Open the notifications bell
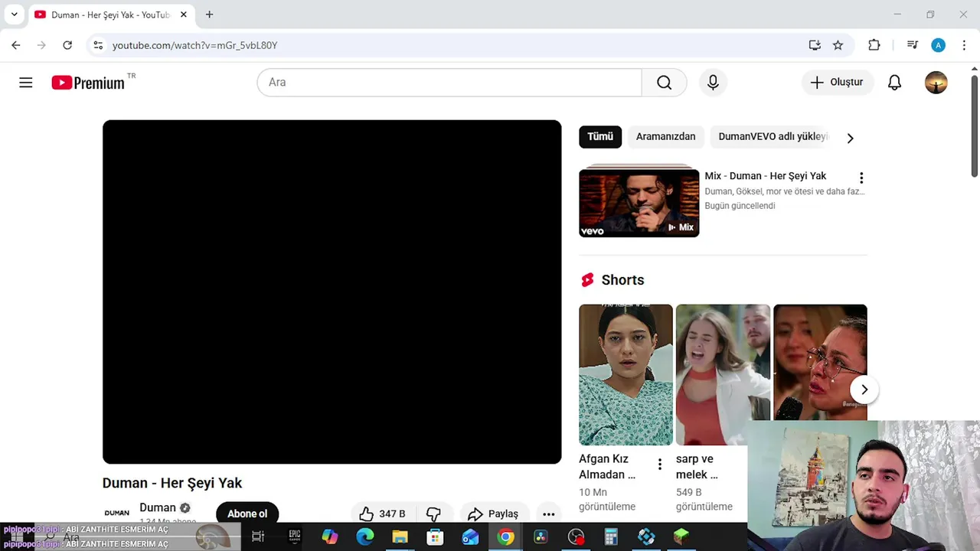 tap(894, 83)
